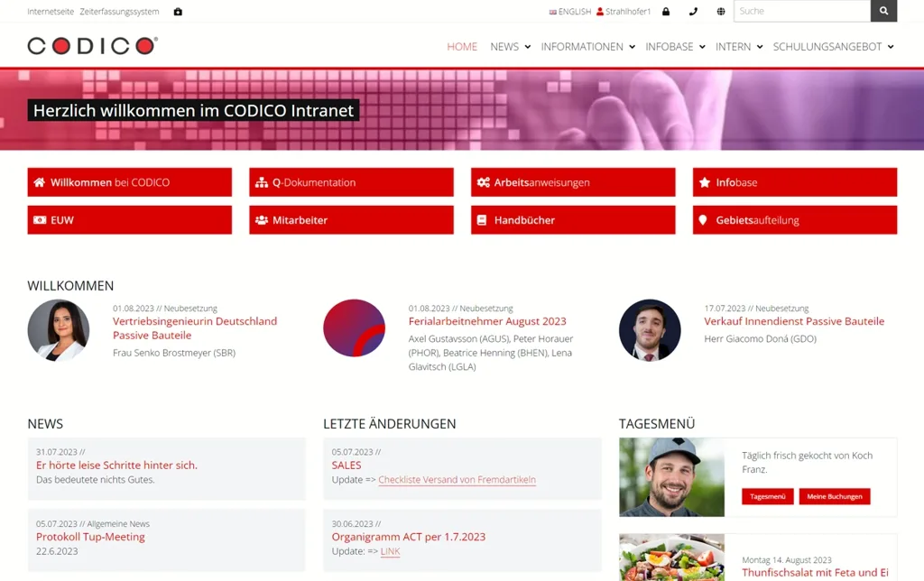Click the padlock icon in top bar
Screen dimensions: 924x581
click(x=666, y=11)
